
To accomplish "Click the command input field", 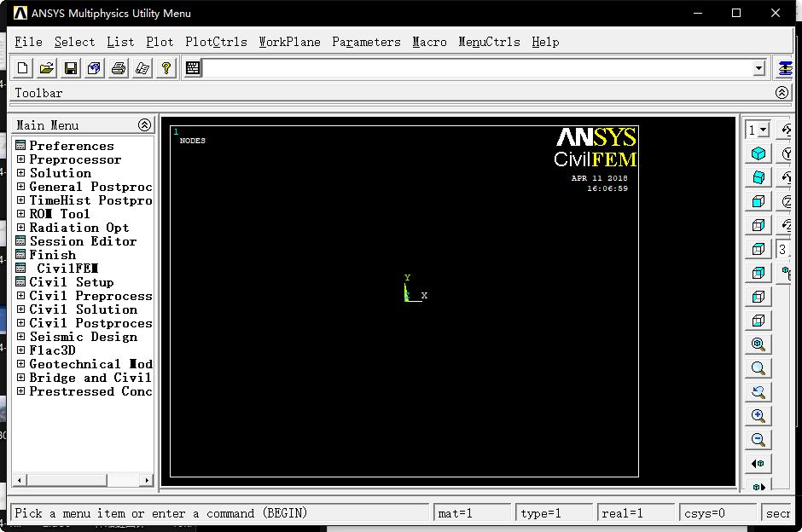I will coord(478,68).
